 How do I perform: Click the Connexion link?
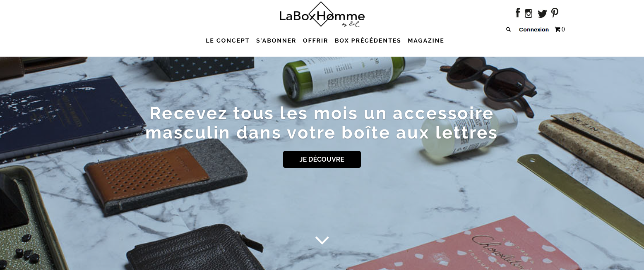(x=534, y=29)
